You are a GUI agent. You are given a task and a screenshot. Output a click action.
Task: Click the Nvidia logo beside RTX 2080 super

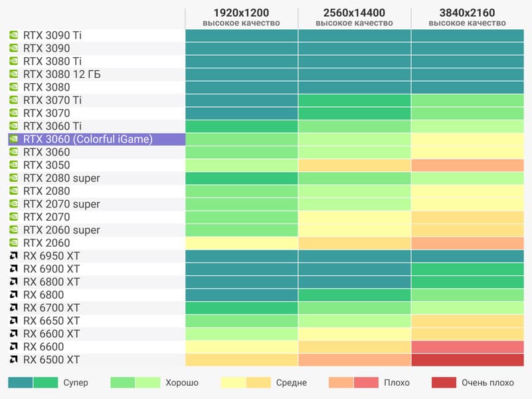[x=13, y=178]
